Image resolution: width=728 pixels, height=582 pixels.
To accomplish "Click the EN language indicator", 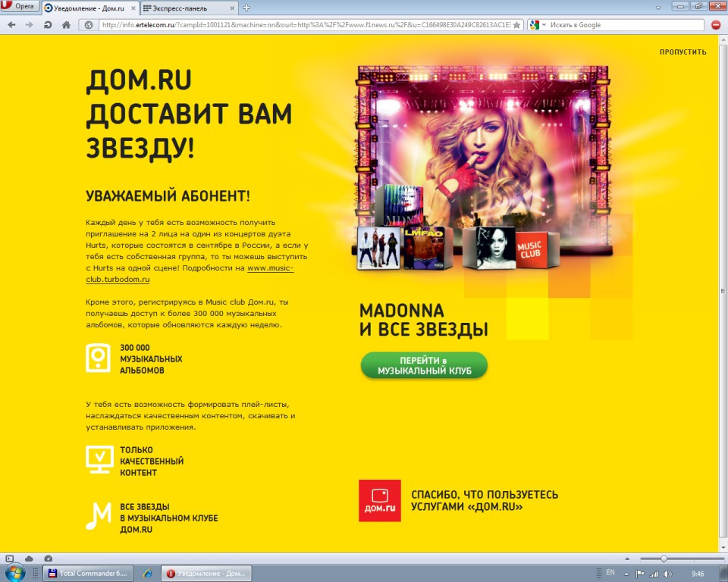I will pyautogui.click(x=610, y=573).
